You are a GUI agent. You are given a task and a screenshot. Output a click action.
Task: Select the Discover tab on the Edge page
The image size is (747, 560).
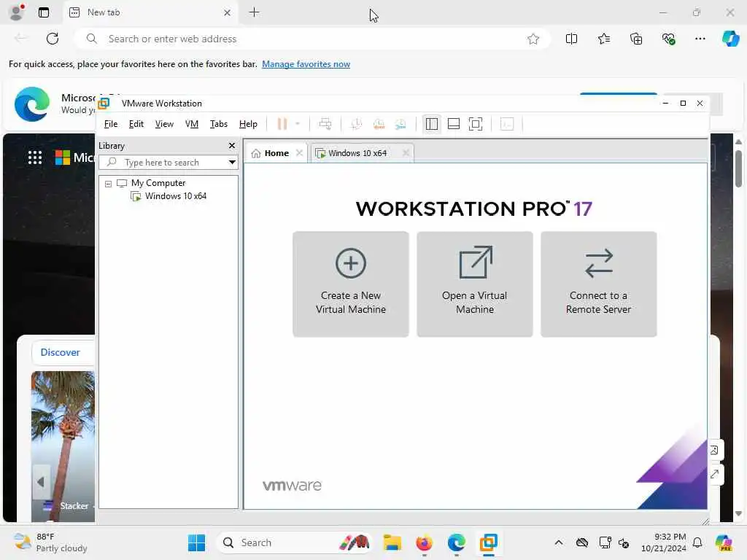point(60,352)
